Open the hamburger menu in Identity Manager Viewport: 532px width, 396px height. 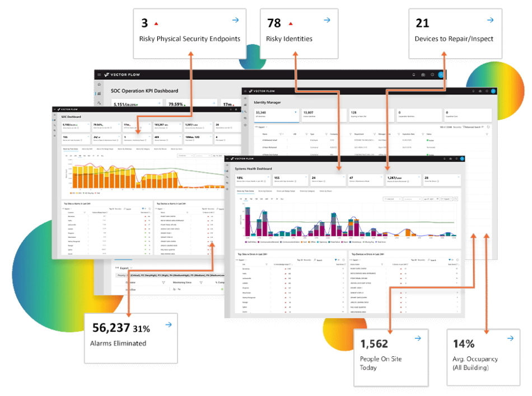(245, 90)
